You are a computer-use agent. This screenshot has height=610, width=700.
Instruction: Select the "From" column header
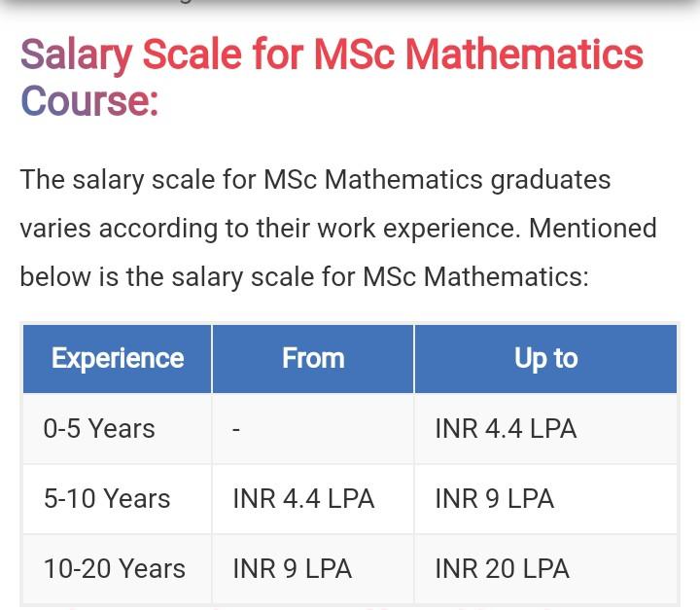(313, 358)
